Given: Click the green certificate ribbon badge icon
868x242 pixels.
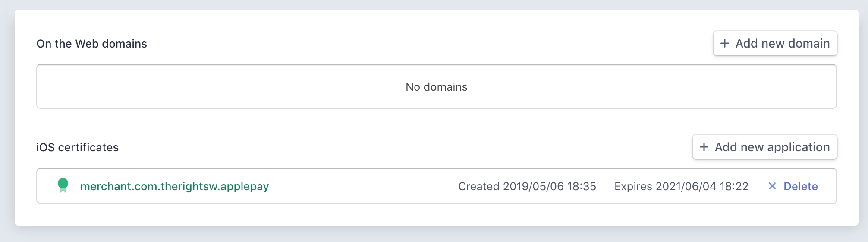Looking at the screenshot, I should point(63,185).
